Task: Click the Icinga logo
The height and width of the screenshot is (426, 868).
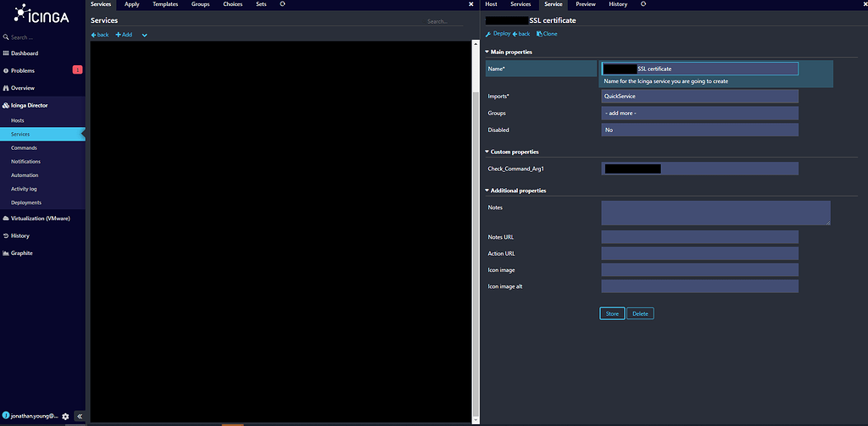Action: tap(42, 14)
